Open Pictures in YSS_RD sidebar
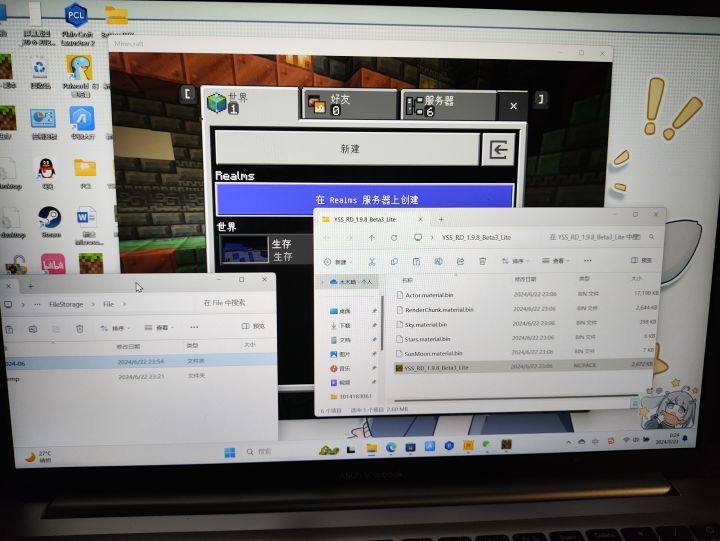The width and height of the screenshot is (720, 541). pyautogui.click(x=341, y=354)
